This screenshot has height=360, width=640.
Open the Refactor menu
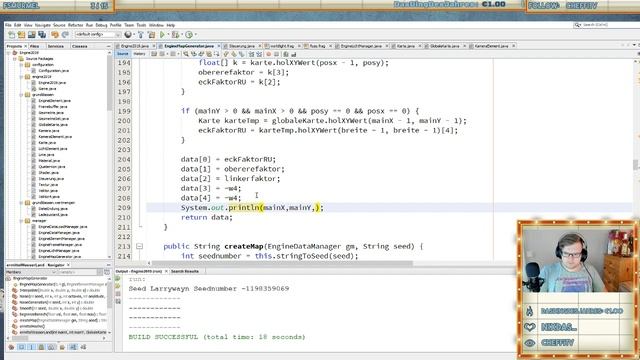[x=76, y=25]
